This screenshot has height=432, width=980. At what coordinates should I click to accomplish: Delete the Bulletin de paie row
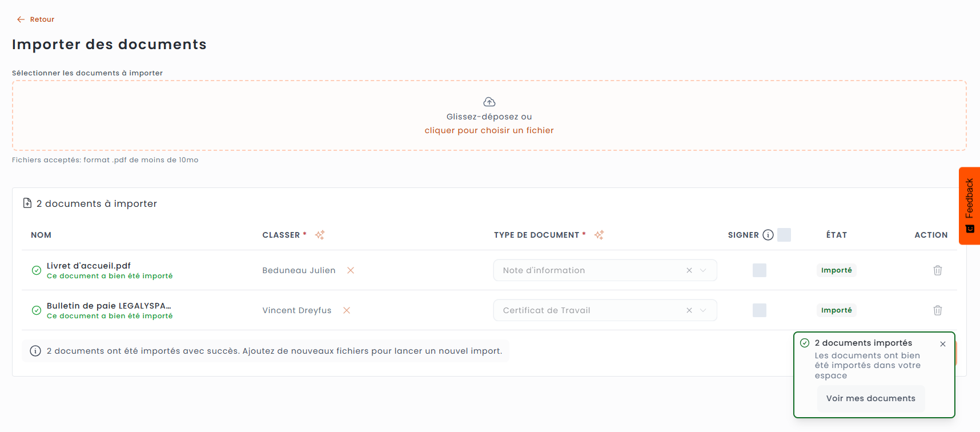click(x=937, y=310)
